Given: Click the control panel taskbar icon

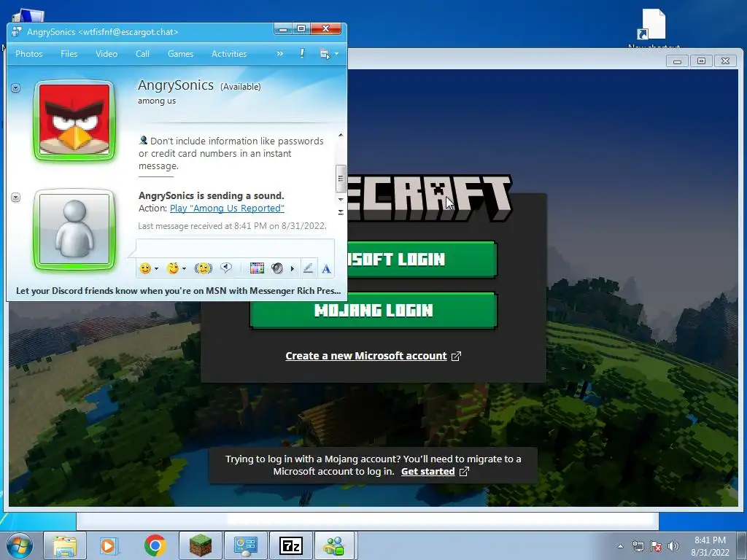Looking at the screenshot, I should (x=246, y=545).
